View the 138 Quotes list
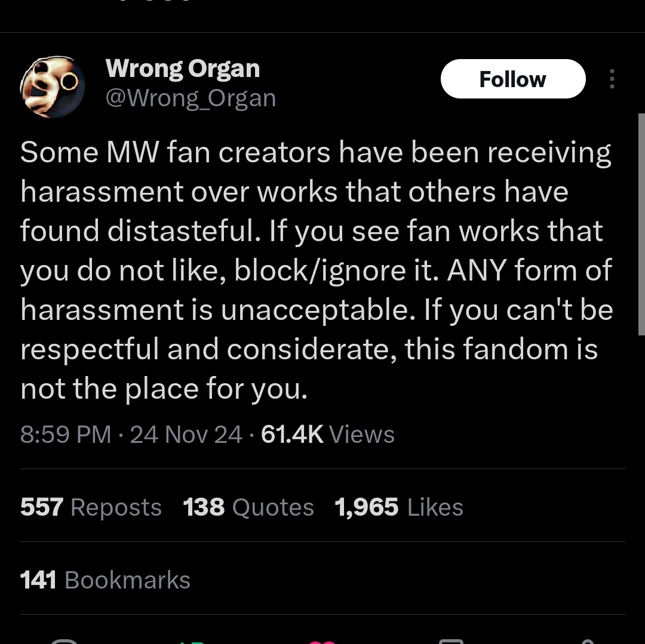This screenshot has height=644, width=645. [x=248, y=507]
